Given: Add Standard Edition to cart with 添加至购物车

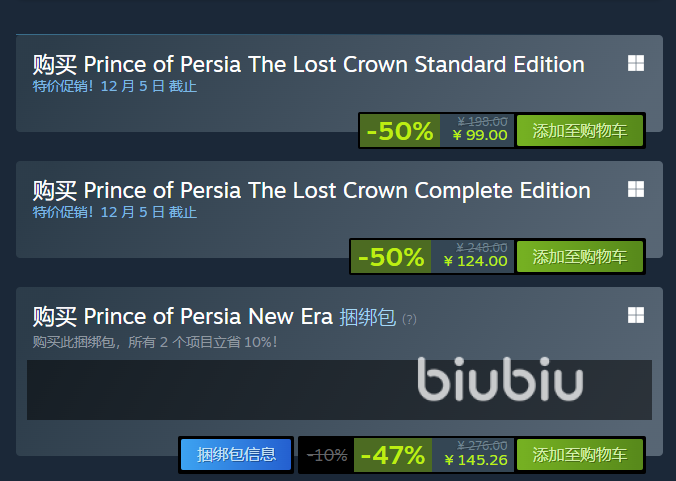Looking at the screenshot, I should click(x=580, y=131).
